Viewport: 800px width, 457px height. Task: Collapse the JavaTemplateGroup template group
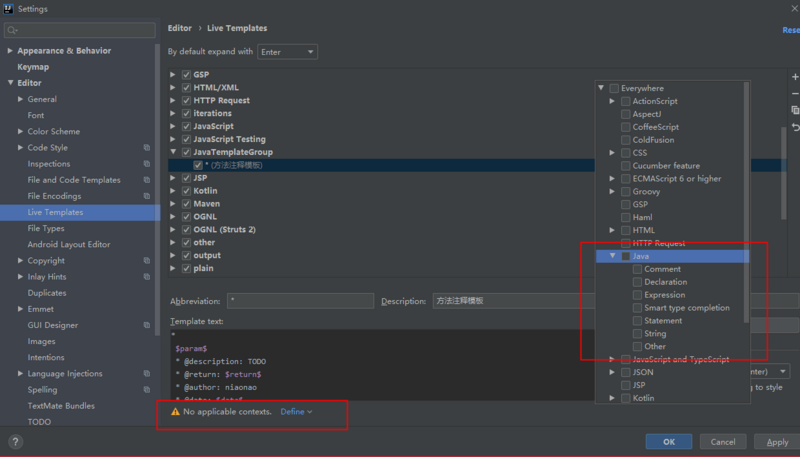click(x=173, y=152)
